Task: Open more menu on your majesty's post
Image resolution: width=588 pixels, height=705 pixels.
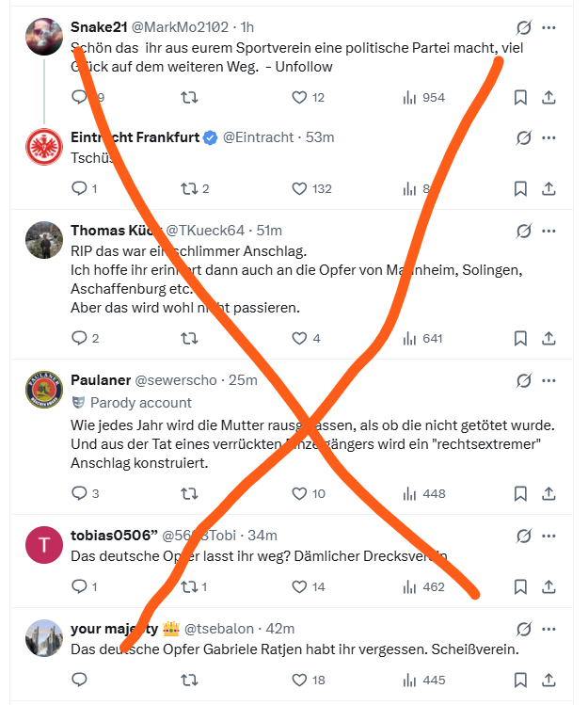Action: point(549,629)
